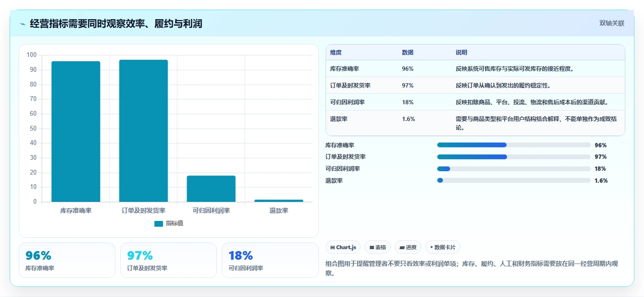This screenshot has height=297, width=644.
Task: Click the lightning icon beside the header title
Action: tap(23, 24)
